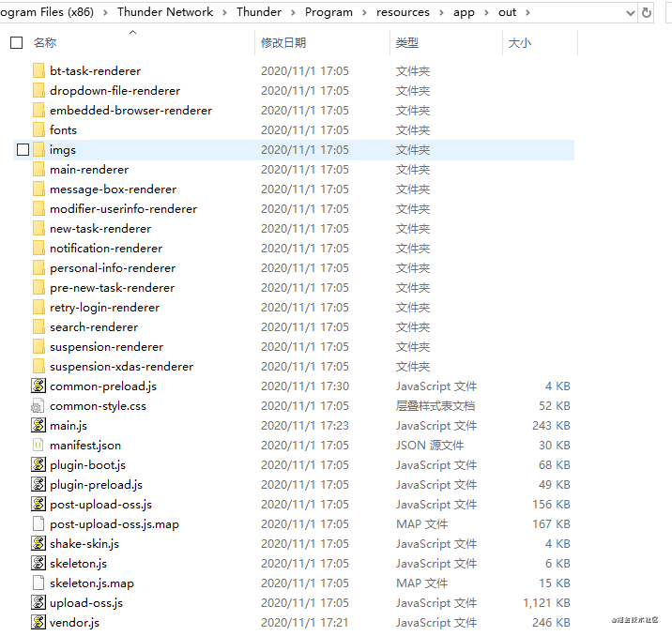Click the 2020/11/1 17:30 date cell

(x=305, y=386)
